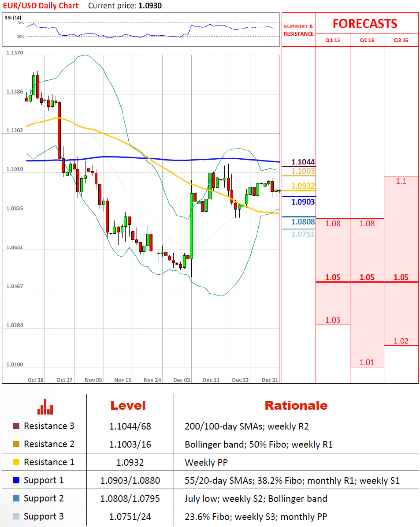The image size is (420, 527).
Task: Click the EUR/USD Daily Chart title
Action: (41, 6)
